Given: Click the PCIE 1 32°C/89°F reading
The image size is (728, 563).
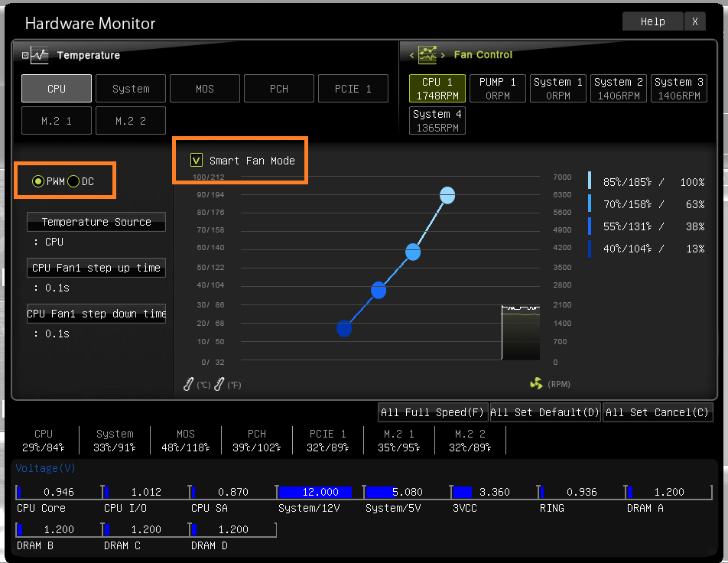Looking at the screenshot, I should pos(328,441).
